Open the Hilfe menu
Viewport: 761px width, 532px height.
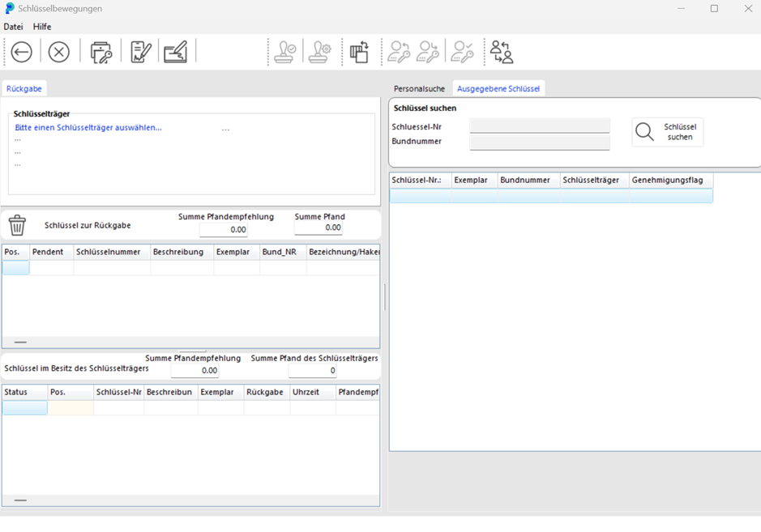point(42,27)
